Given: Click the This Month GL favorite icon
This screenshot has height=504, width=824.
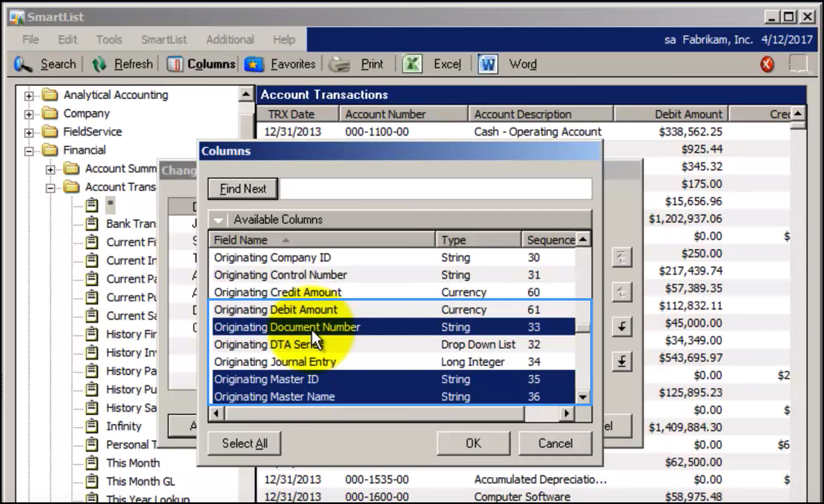Looking at the screenshot, I should [92, 481].
